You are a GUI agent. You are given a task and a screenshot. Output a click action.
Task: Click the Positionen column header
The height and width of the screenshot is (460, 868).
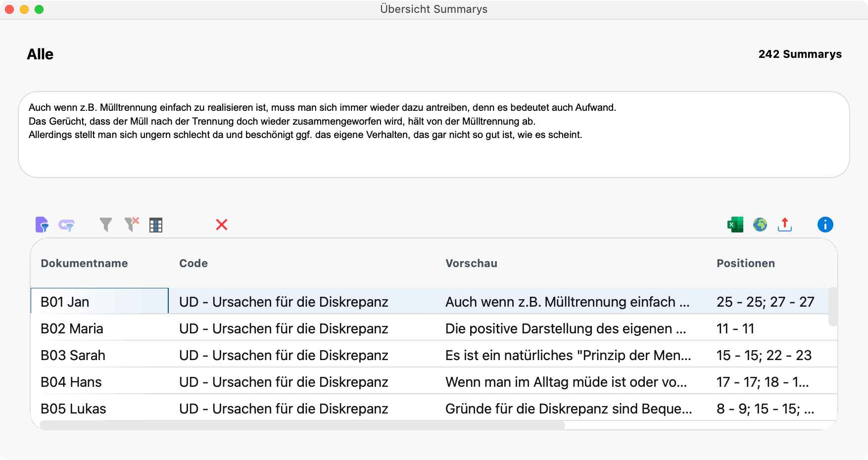coord(745,264)
